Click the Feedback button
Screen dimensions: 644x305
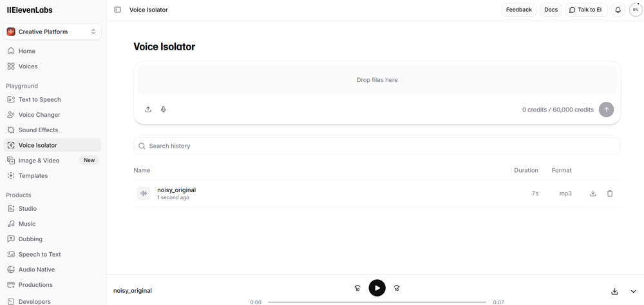(518, 10)
